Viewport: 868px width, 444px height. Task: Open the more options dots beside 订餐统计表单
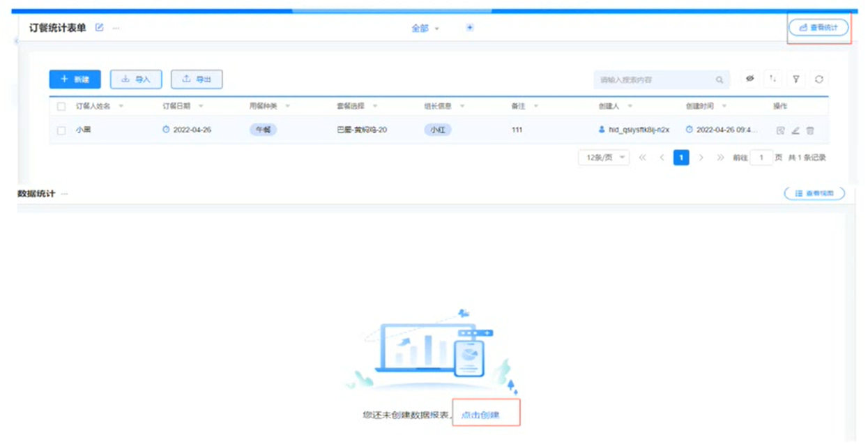116,28
